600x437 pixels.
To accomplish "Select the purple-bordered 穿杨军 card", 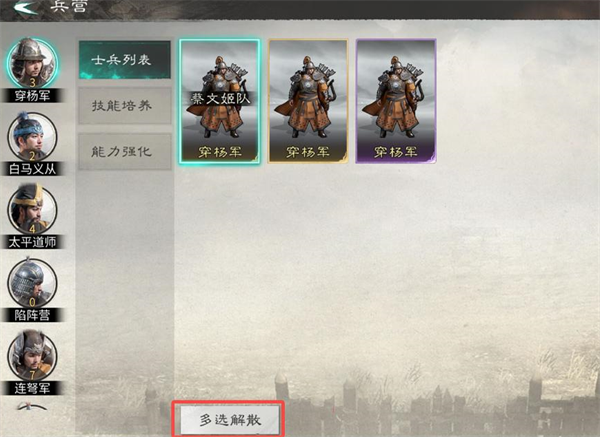I will click(x=396, y=101).
